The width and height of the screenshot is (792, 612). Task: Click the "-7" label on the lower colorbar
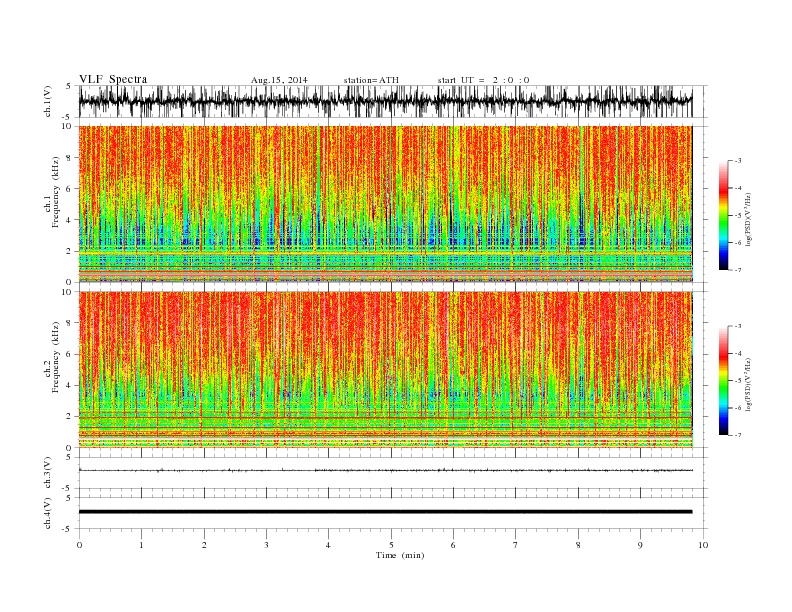(x=738, y=435)
